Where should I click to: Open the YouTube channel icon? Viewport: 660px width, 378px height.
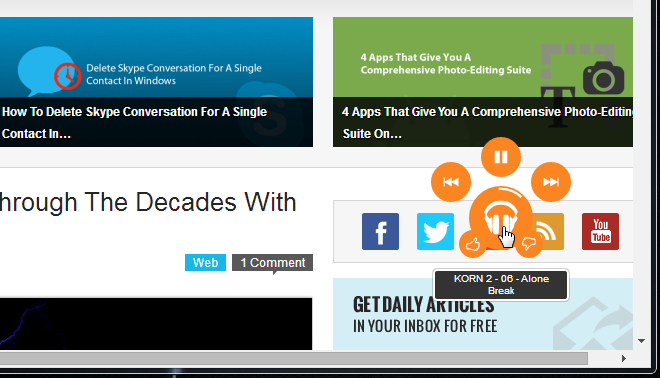tap(600, 232)
